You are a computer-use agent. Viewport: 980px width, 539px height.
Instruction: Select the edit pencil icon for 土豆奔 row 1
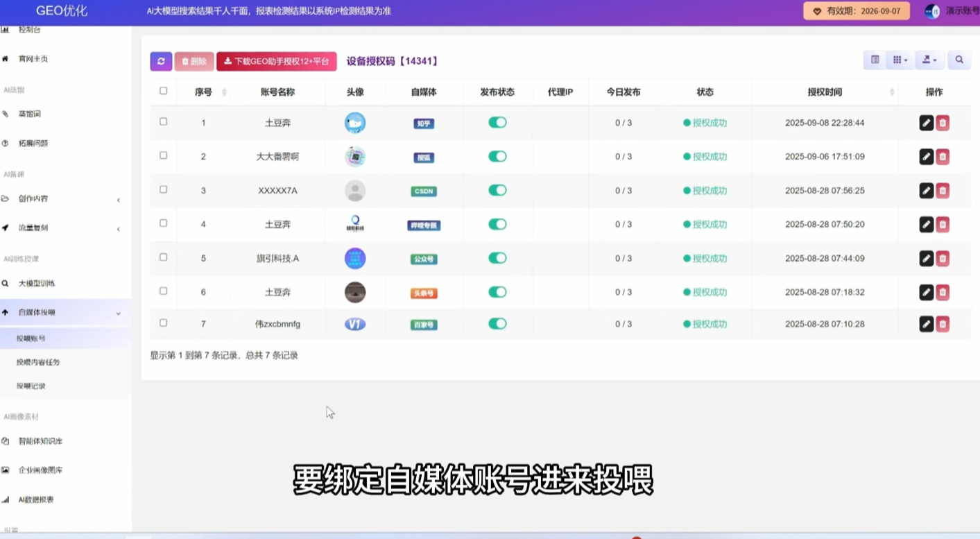point(926,122)
